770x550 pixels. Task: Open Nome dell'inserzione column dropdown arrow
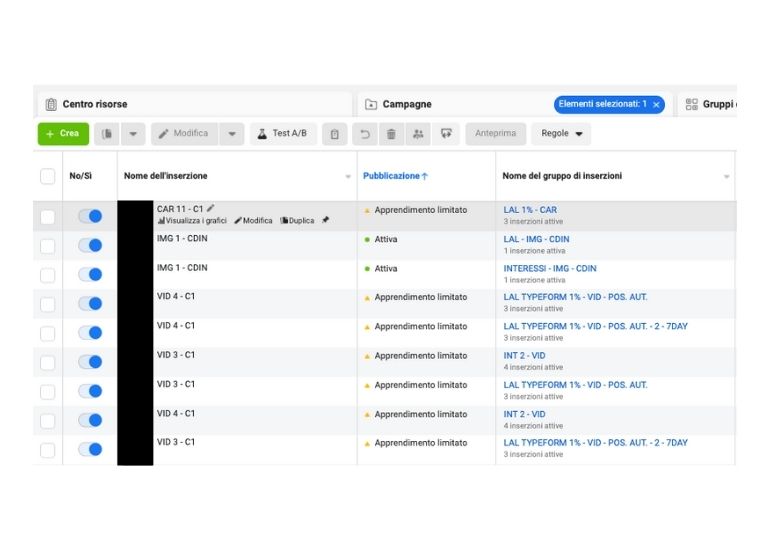pos(348,176)
